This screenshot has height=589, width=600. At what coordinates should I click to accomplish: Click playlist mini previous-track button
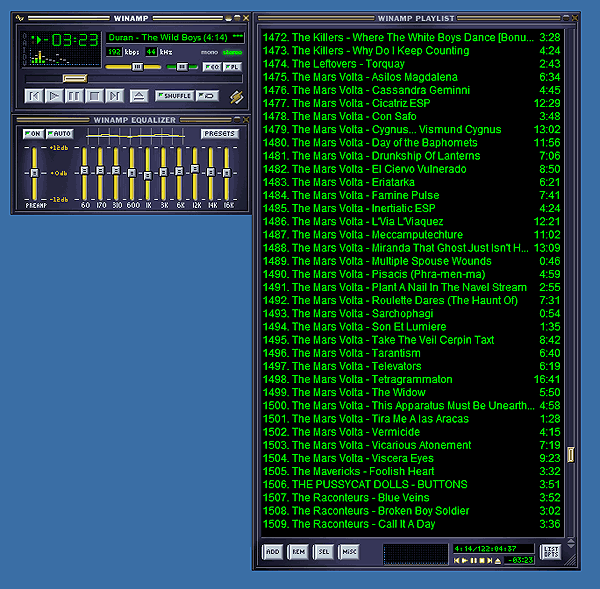(456, 561)
